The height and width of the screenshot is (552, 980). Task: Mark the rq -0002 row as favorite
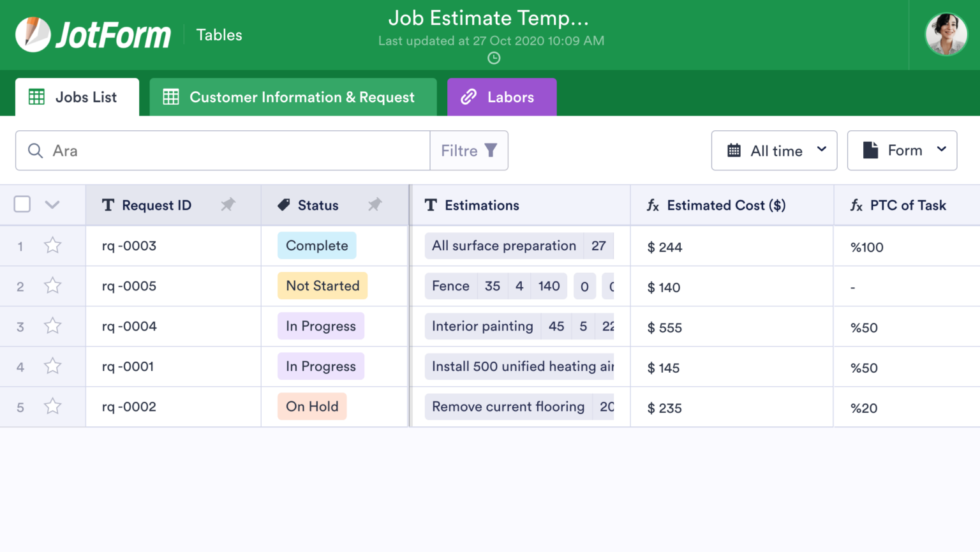[52, 407]
